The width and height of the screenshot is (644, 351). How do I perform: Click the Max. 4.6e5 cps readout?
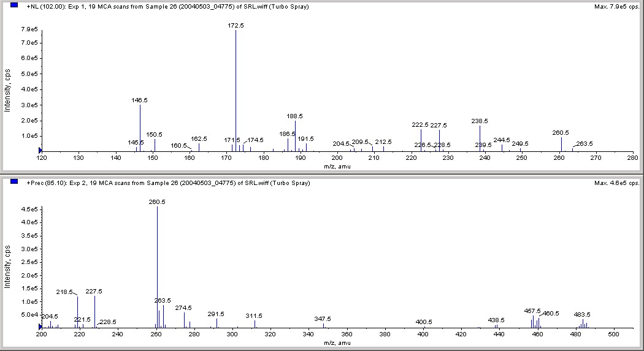coord(616,183)
